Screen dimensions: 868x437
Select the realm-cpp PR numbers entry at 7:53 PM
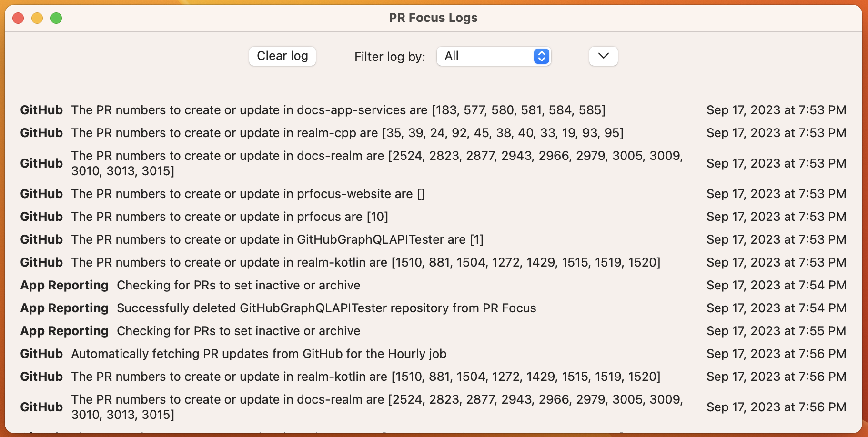pyautogui.click(x=433, y=133)
